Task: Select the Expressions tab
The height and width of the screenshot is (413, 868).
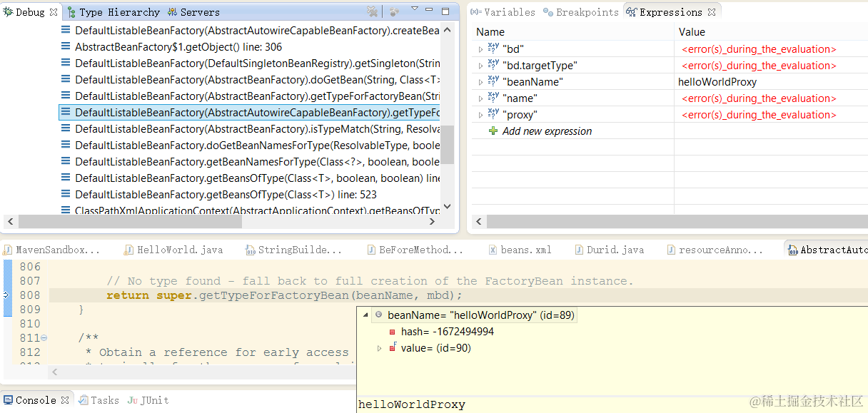Action: click(x=665, y=12)
